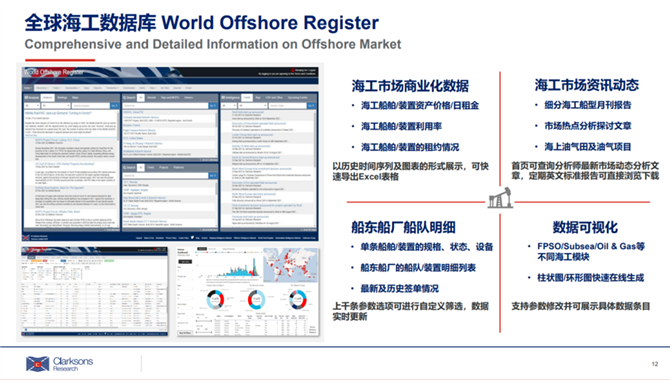Click the Twitter bird icon in the register footer
The width and height of the screenshot is (670, 380).
tap(192, 238)
